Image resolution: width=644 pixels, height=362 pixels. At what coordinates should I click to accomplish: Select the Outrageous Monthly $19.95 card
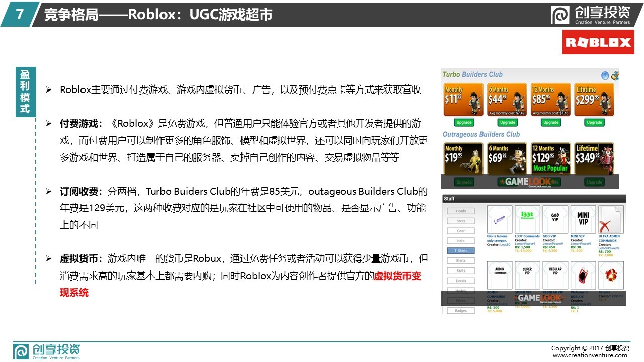click(463, 159)
